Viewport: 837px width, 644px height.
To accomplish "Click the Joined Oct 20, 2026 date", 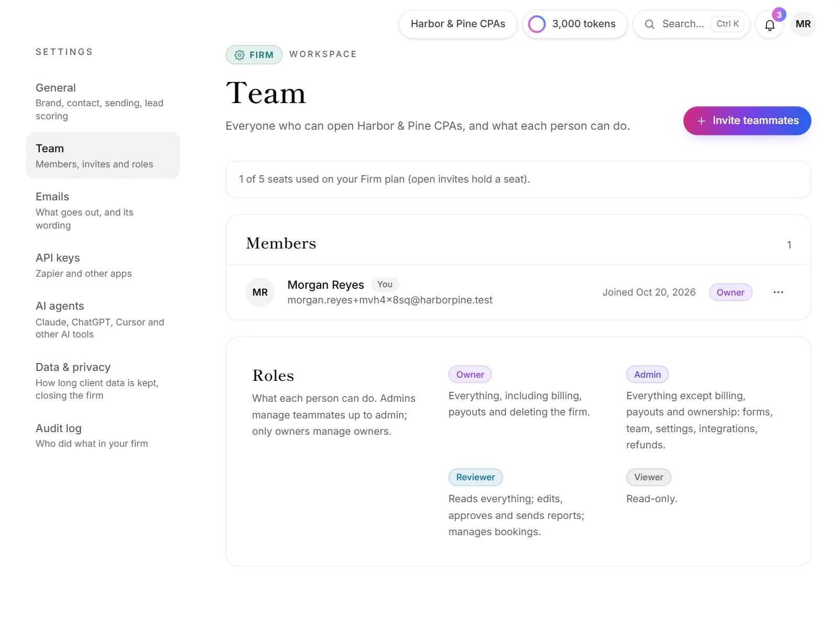I will (649, 292).
